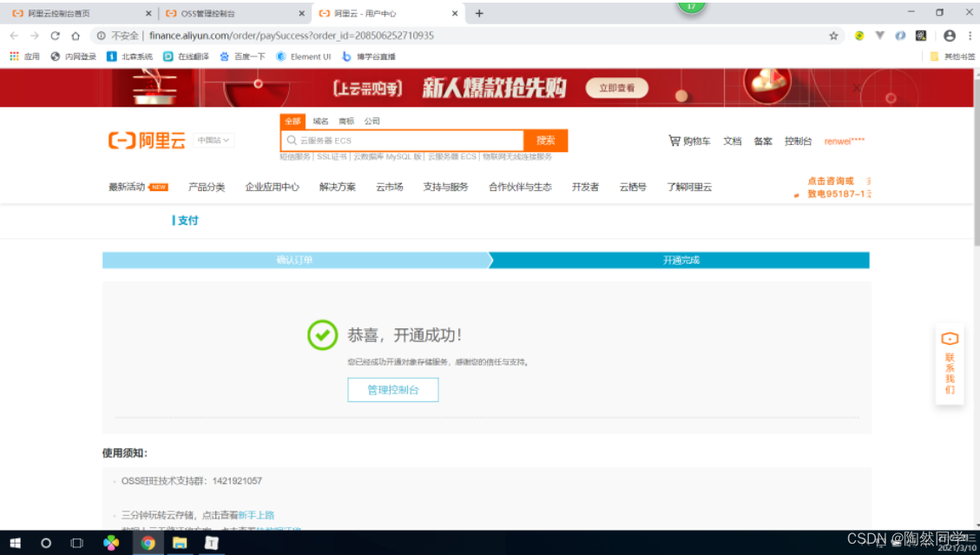The image size is (980, 555).
Task: Open the renwei**** account menu
Action: click(844, 141)
